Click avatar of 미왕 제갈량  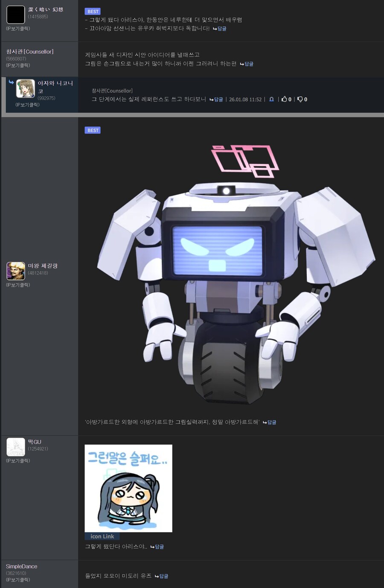tap(16, 271)
